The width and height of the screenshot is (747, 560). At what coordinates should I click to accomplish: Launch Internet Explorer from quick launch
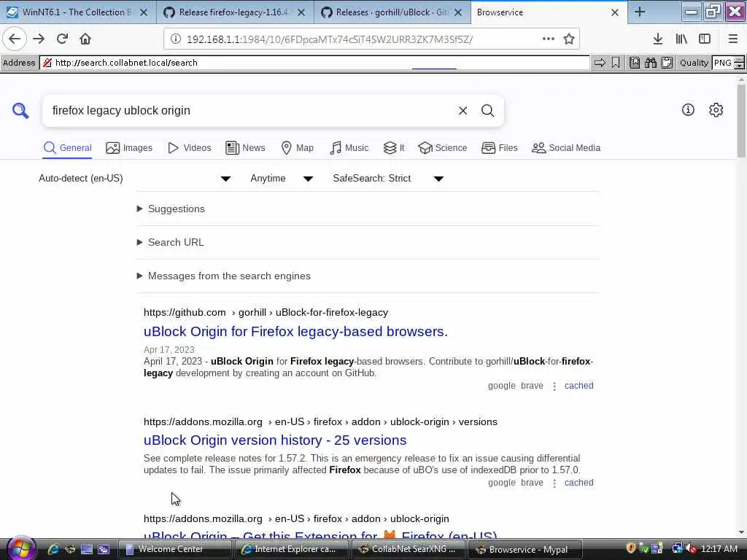click(x=53, y=549)
